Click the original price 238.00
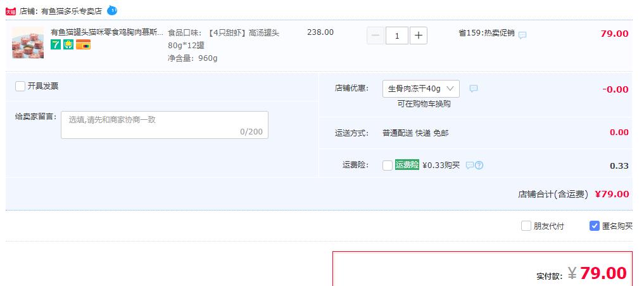This screenshot has width=644, height=286. (x=320, y=32)
